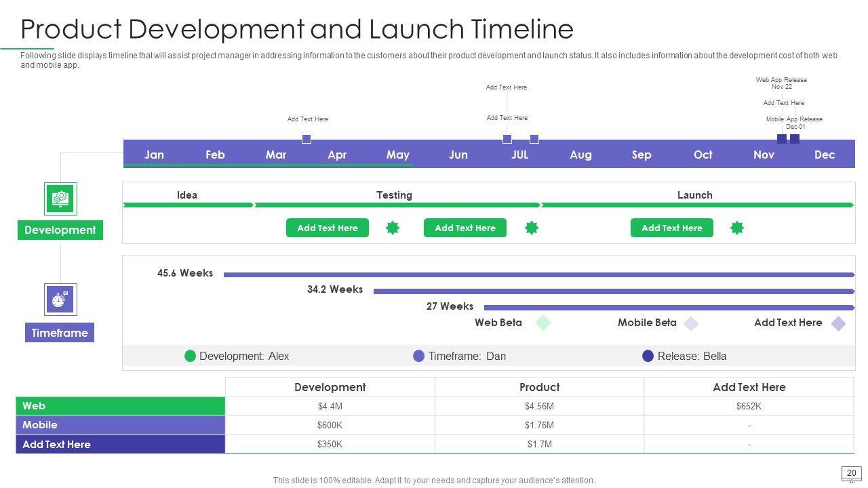868x488 pixels.
Task: Click the Timeframe label button
Action: pos(60,333)
